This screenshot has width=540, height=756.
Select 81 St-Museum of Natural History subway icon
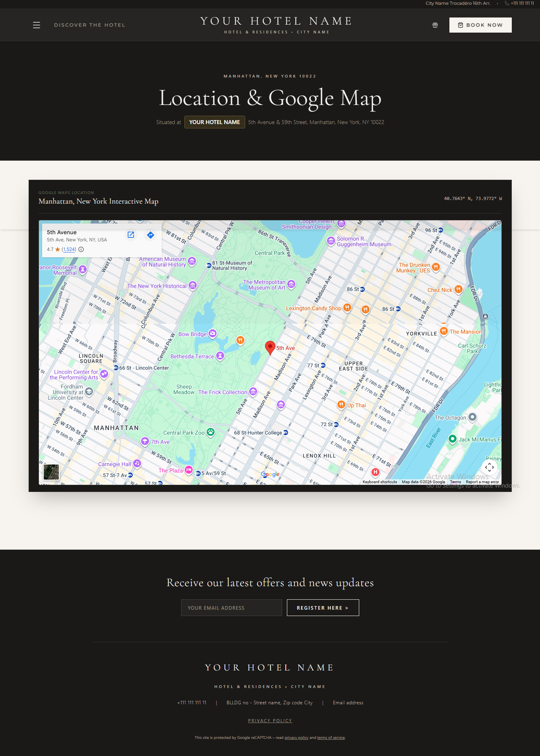click(209, 265)
